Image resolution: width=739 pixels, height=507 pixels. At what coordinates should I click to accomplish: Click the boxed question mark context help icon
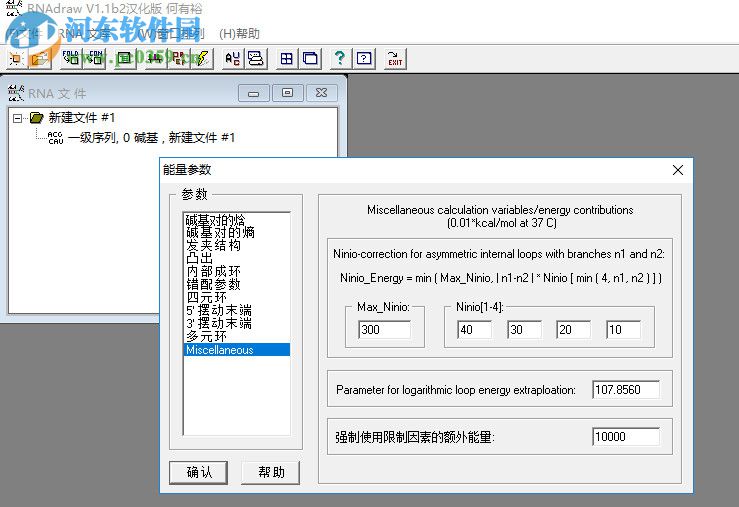click(364, 58)
